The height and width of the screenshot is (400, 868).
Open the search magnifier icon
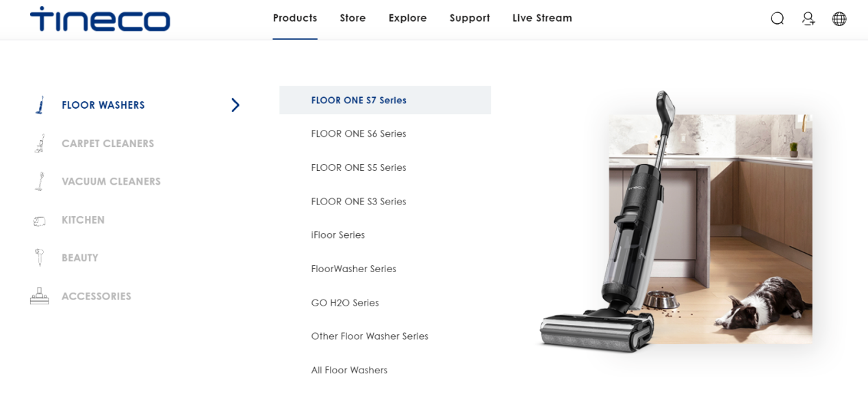[777, 18]
